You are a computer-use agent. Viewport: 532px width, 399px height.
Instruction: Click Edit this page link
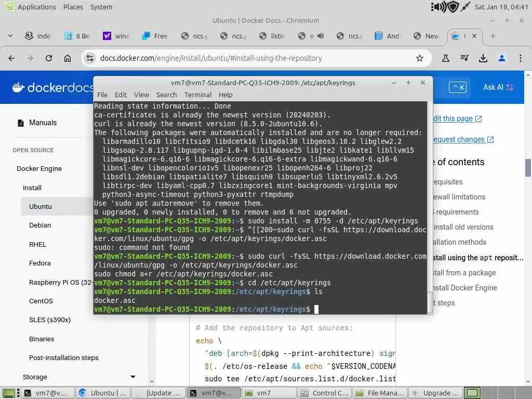coord(457,119)
